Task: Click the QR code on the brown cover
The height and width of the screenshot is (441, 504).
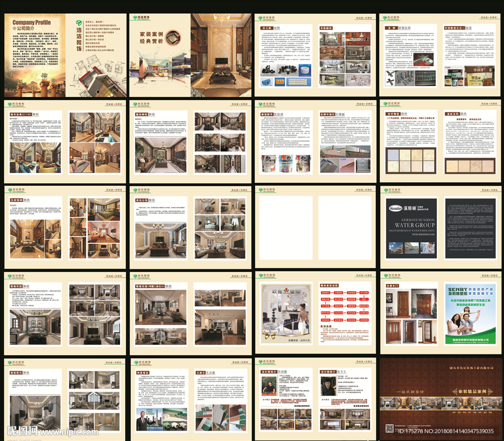Action: click(389, 429)
